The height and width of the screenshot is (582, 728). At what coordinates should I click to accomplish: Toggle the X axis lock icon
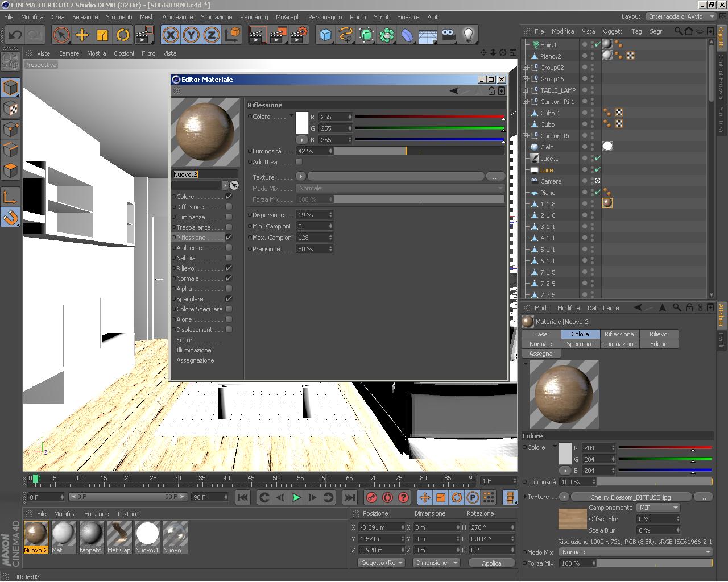click(171, 35)
